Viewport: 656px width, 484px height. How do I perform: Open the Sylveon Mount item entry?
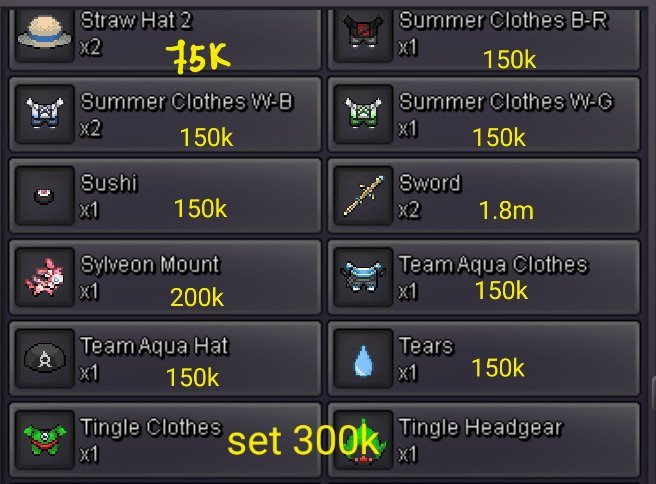tap(165, 277)
